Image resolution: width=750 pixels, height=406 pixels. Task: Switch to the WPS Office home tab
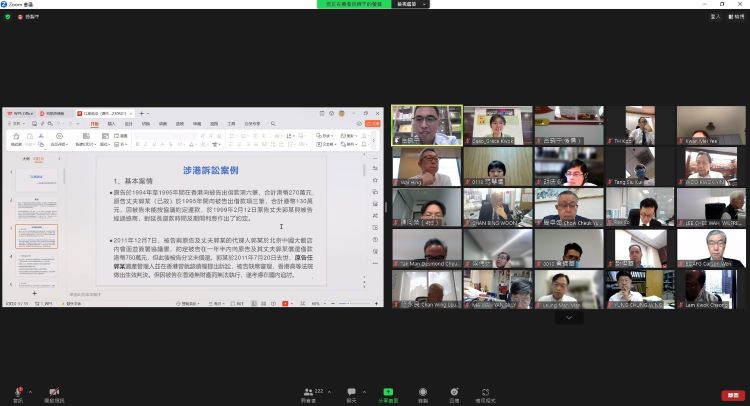[x=20, y=113]
